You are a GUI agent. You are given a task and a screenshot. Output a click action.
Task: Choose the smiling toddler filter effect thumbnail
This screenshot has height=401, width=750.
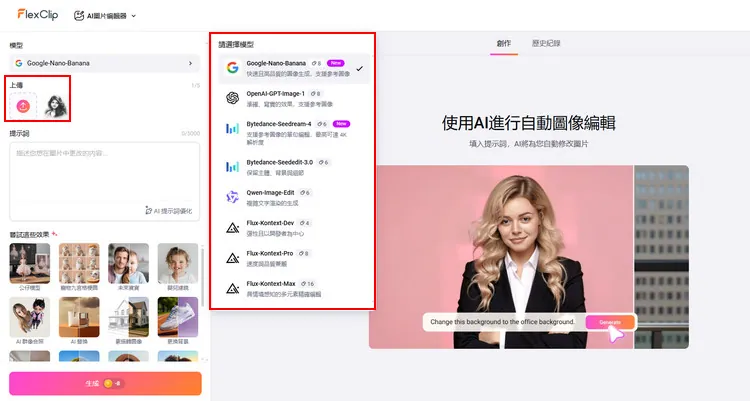click(x=178, y=264)
